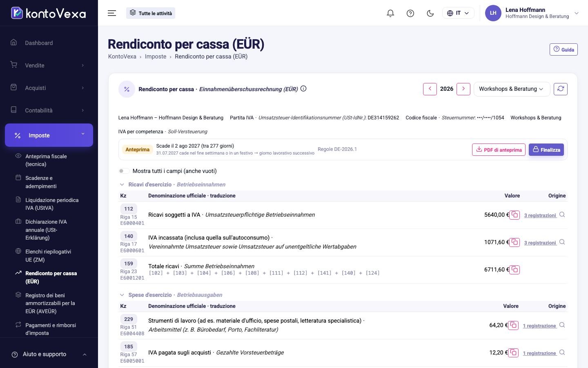Click the Finalizza button
Screen dimensions: 588x368
click(546, 150)
